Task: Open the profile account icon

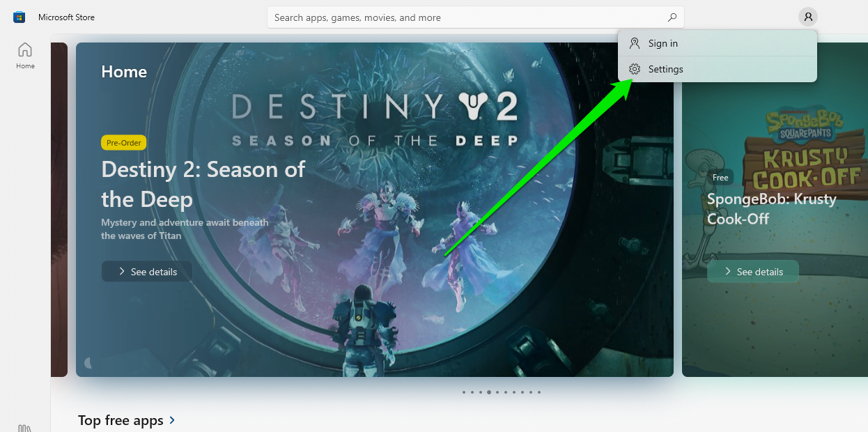Action: (x=807, y=17)
